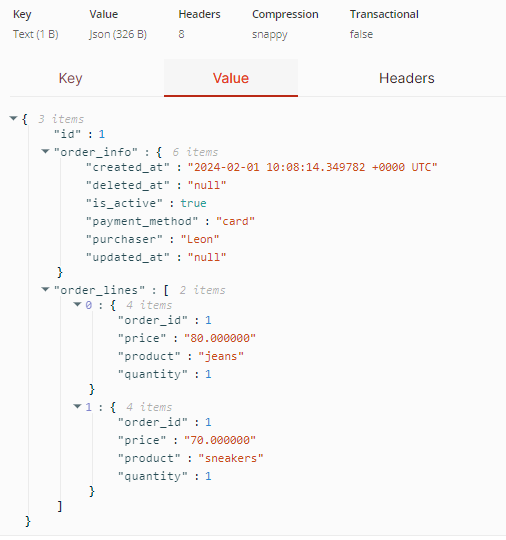Click the sneakers product value
The image size is (506, 540).
click(231, 458)
